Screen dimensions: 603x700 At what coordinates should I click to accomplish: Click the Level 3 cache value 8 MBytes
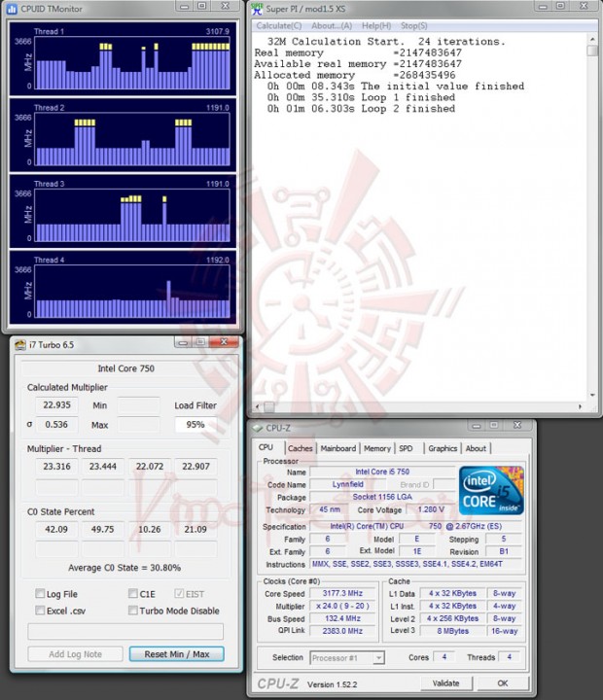click(x=452, y=631)
